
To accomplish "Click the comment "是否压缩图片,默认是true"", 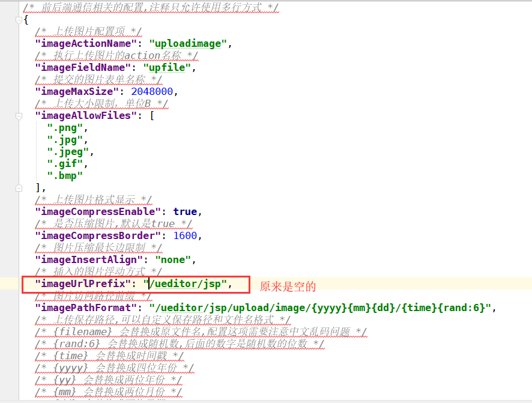I will (113, 224).
